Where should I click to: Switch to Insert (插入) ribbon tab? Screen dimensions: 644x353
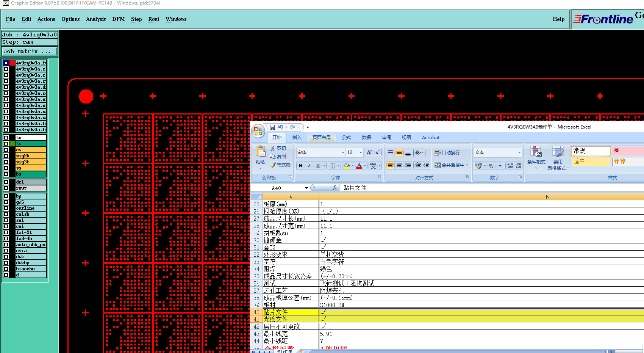297,138
